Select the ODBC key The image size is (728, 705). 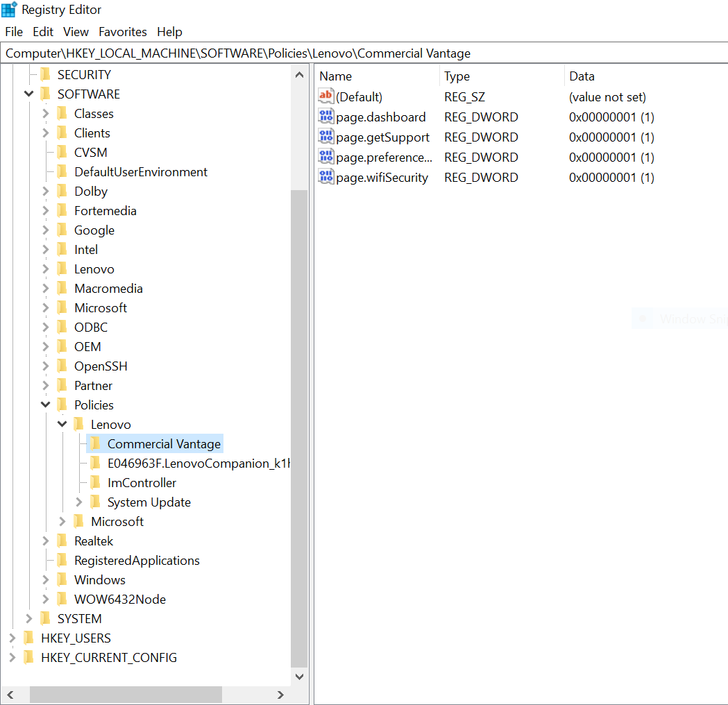click(91, 328)
